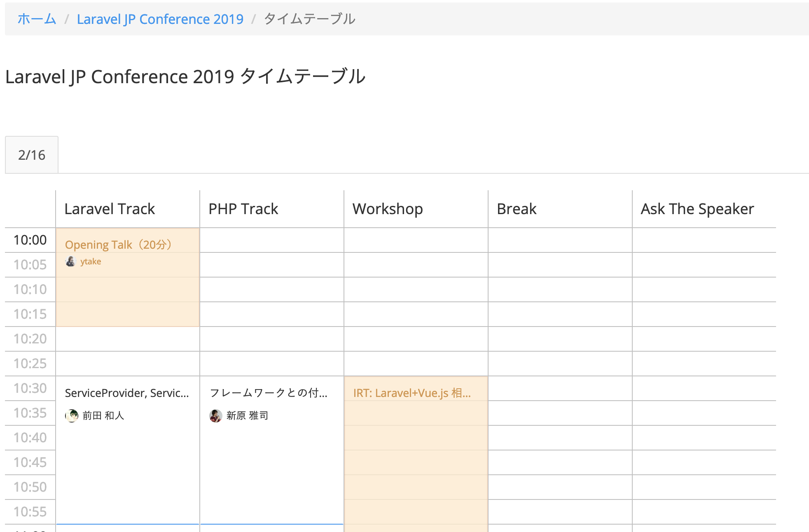Click the Laravel Track column header
The image size is (809, 532).
click(x=110, y=209)
